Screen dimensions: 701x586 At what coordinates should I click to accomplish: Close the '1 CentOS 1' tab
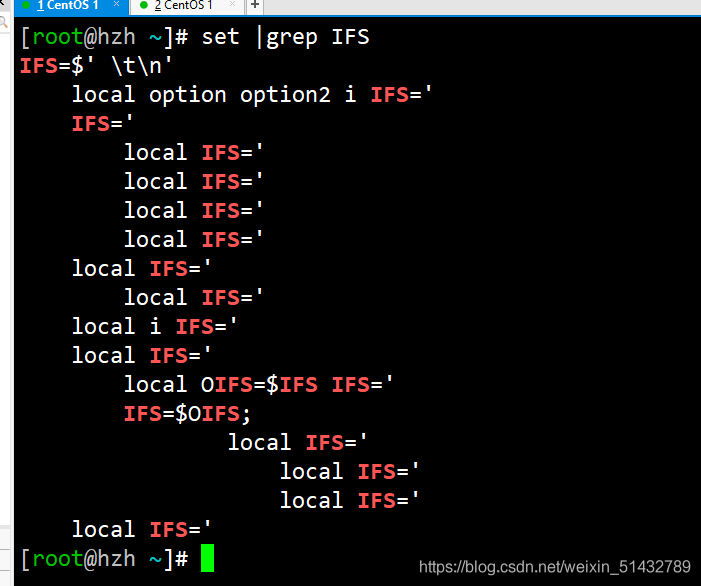(x=116, y=4)
